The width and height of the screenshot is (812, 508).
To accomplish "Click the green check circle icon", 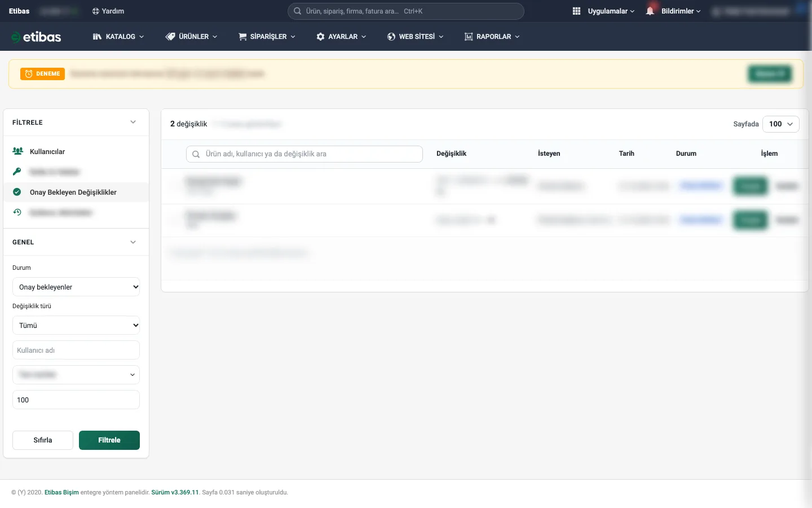I will pos(17,192).
